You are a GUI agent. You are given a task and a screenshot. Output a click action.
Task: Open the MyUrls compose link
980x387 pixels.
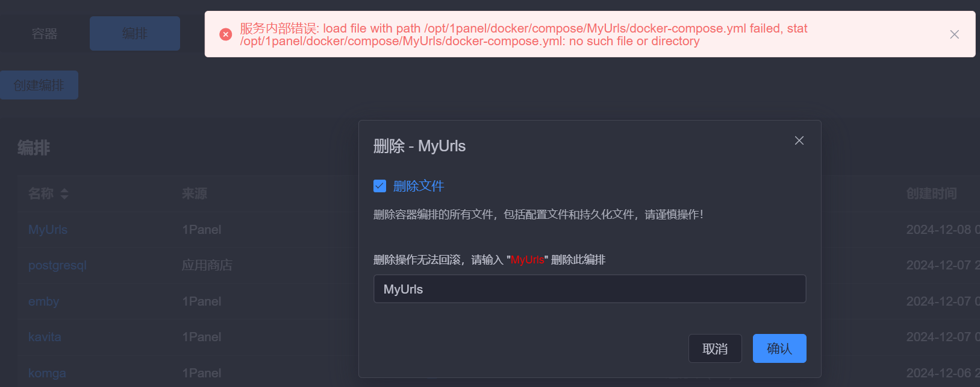click(48, 230)
